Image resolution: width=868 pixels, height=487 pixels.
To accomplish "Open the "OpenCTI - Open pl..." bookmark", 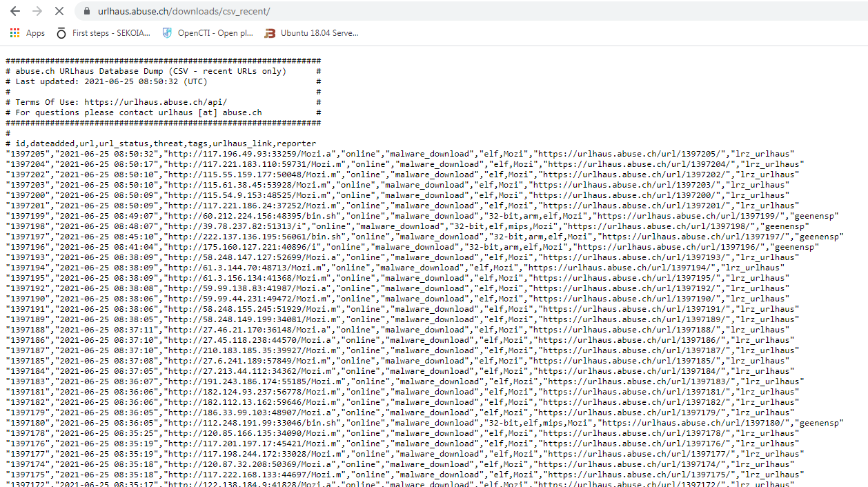I will [214, 32].
